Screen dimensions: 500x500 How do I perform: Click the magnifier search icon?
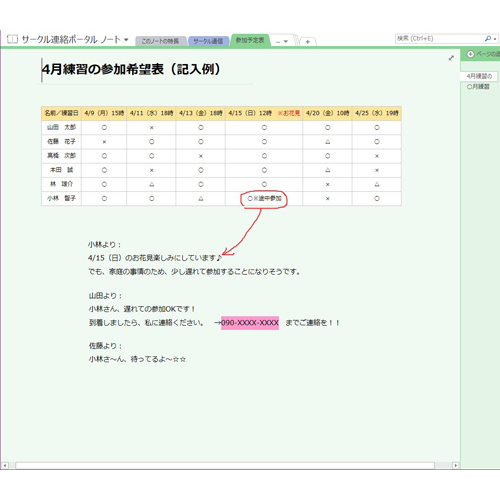click(x=488, y=39)
